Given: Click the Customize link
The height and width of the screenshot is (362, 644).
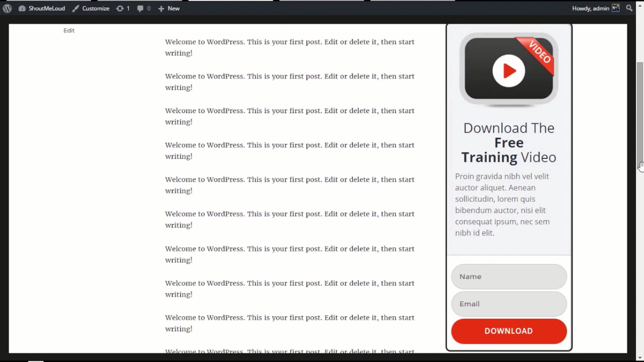Looking at the screenshot, I should click(x=96, y=9).
